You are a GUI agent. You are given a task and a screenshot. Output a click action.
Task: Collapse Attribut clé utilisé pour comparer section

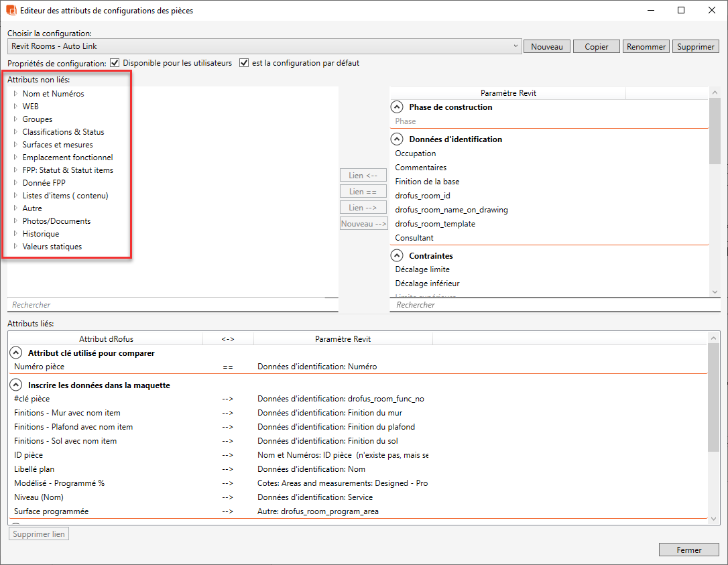(15, 353)
